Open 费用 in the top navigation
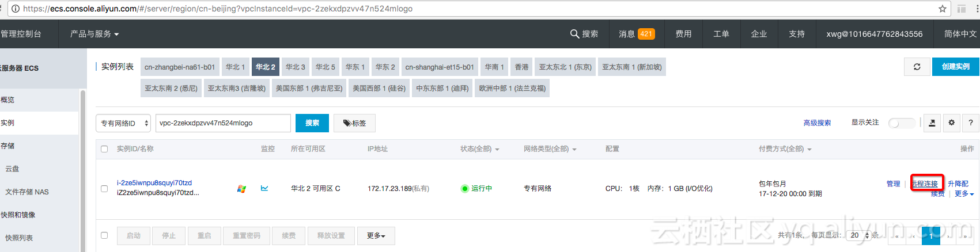Image resolution: width=980 pixels, height=252 pixels. pos(683,34)
